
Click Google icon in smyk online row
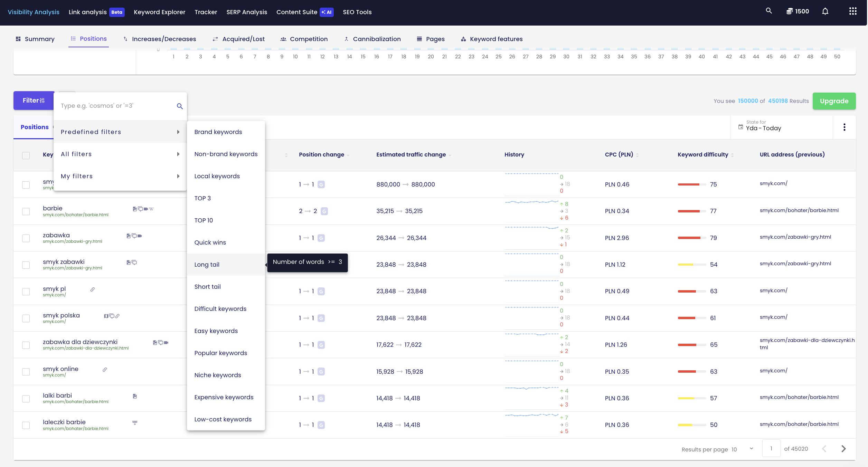321,372
